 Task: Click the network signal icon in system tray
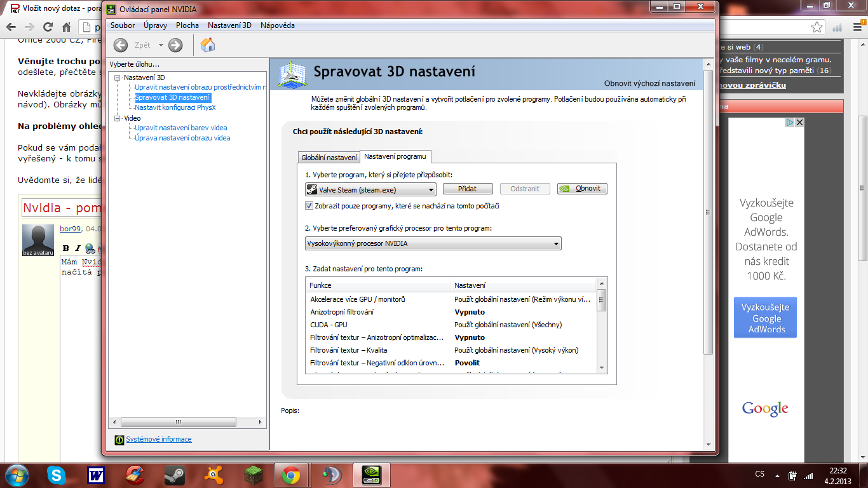[x=808, y=475]
